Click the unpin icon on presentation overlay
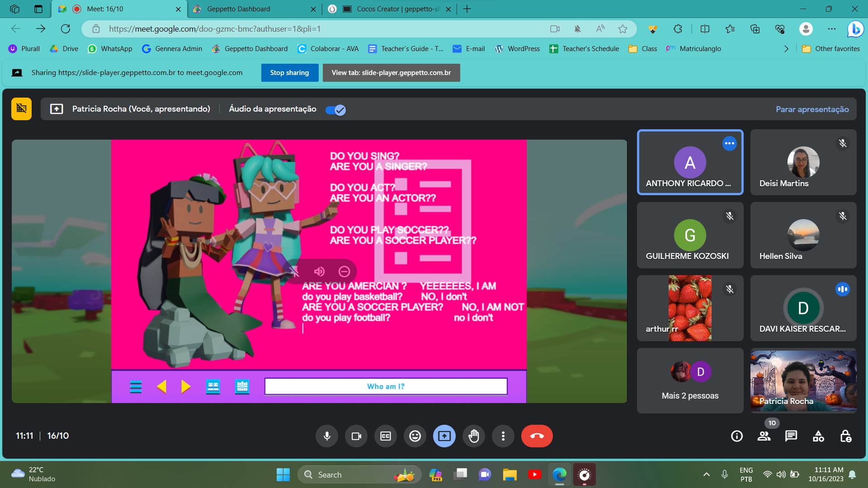This screenshot has width=868, height=488. pyautogui.click(x=294, y=272)
